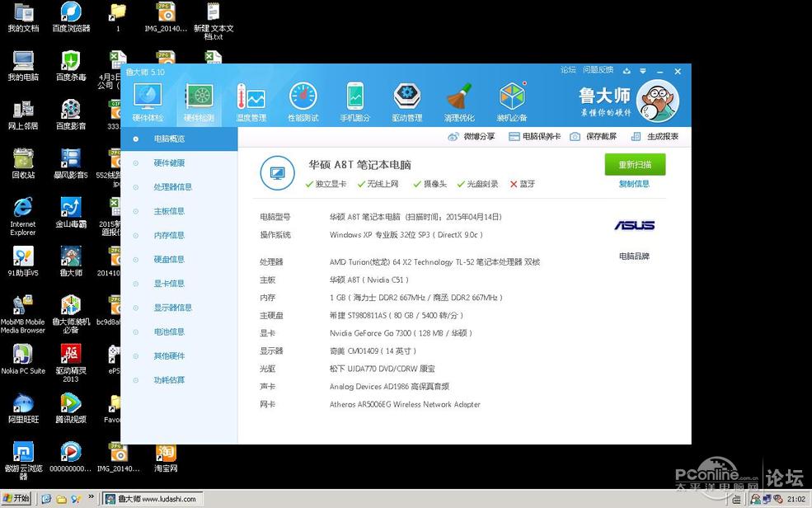Launch 性能测试 performance test

(x=303, y=102)
